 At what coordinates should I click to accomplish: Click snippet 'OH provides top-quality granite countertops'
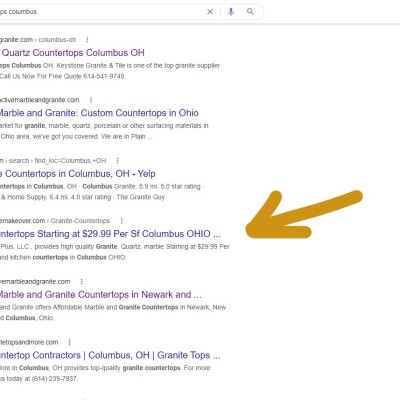pyautogui.click(x=105, y=368)
